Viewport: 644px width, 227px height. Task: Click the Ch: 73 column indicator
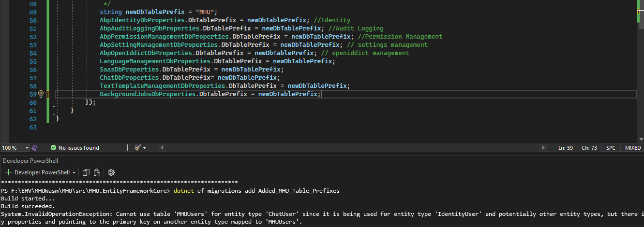coord(589,148)
